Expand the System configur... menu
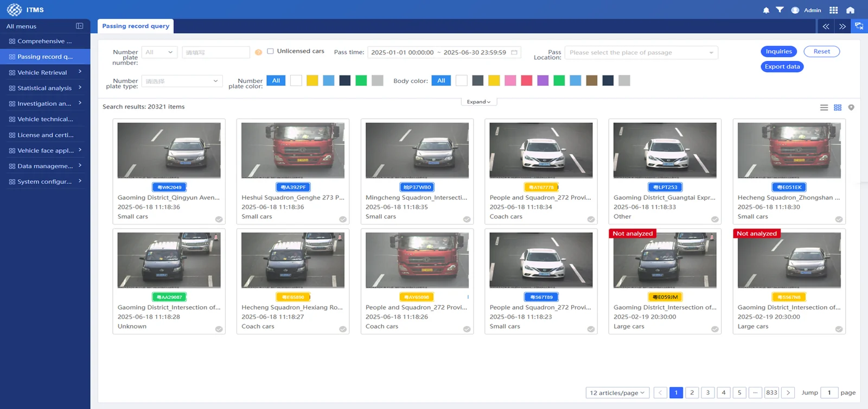 pyautogui.click(x=45, y=182)
